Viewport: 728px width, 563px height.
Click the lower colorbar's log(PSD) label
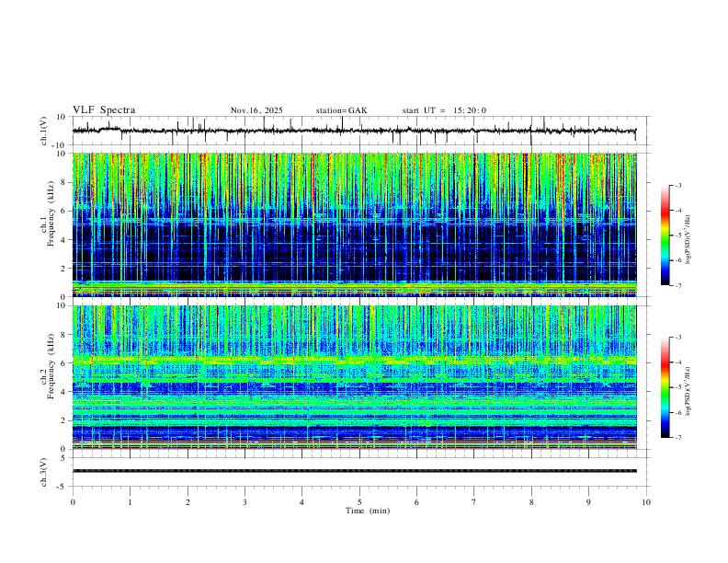688,391
